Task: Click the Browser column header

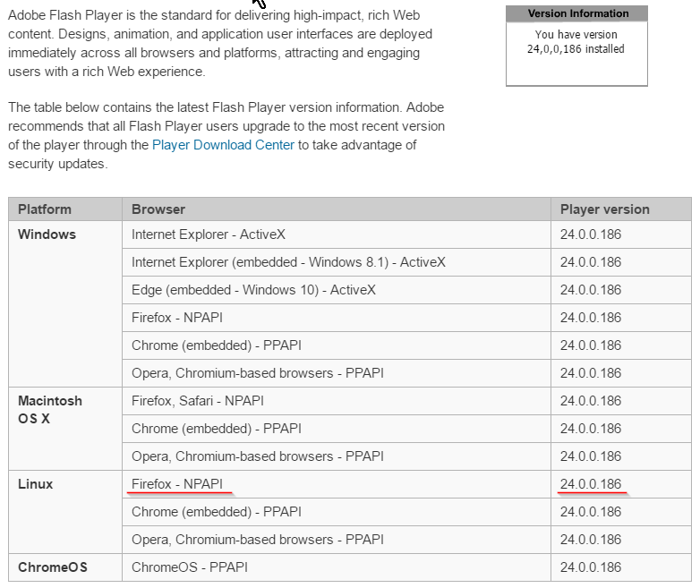Action: tap(158, 209)
